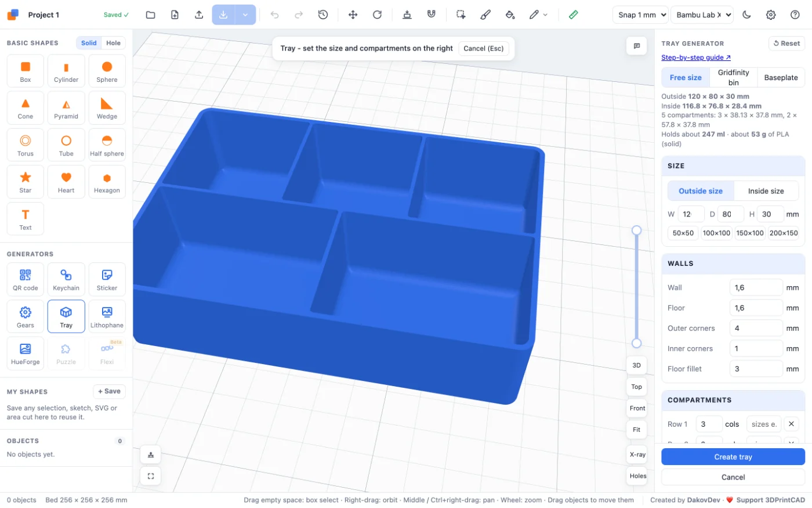Click the drop-to-bed icon in toolbar
Image resolution: width=812 pixels, height=508 pixels.
pyautogui.click(x=407, y=15)
